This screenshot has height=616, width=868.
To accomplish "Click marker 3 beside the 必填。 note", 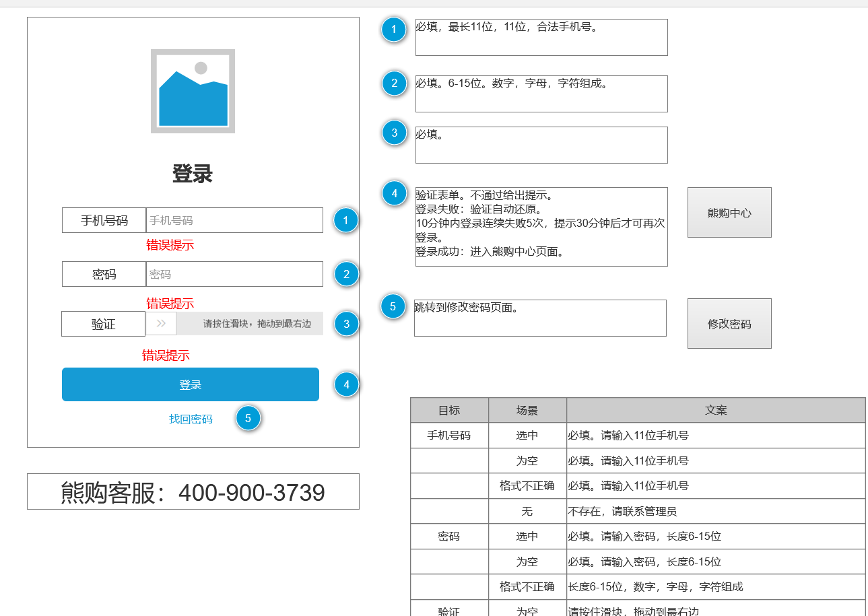I will pyautogui.click(x=394, y=133).
